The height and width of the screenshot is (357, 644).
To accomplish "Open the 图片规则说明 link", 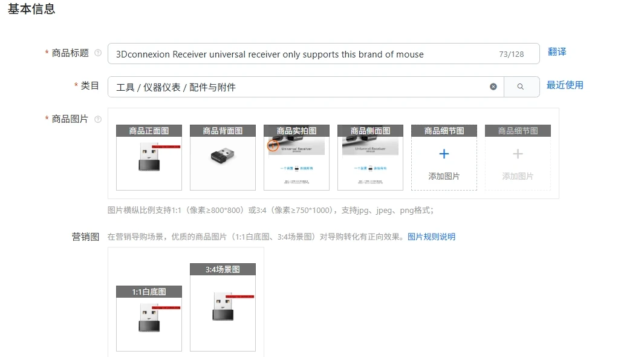I will click(x=431, y=237).
